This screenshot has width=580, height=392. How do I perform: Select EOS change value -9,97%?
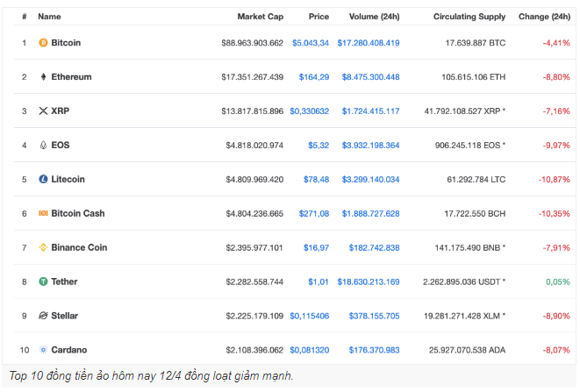tap(556, 146)
